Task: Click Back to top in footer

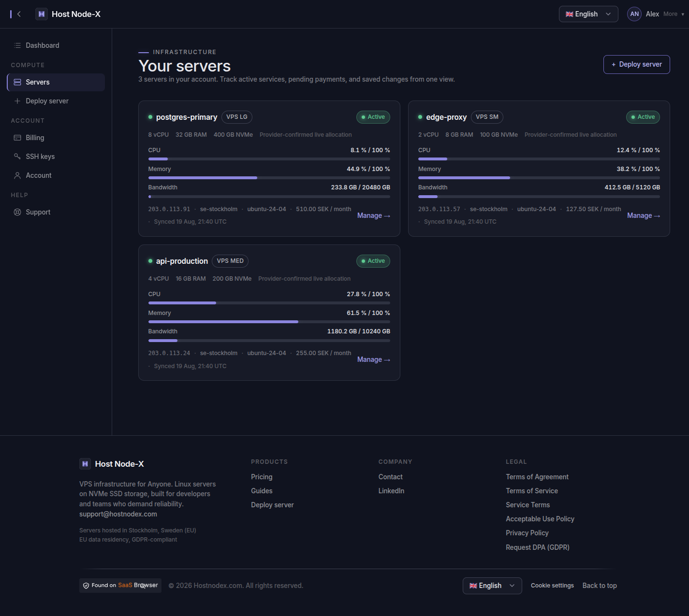Action: point(600,586)
